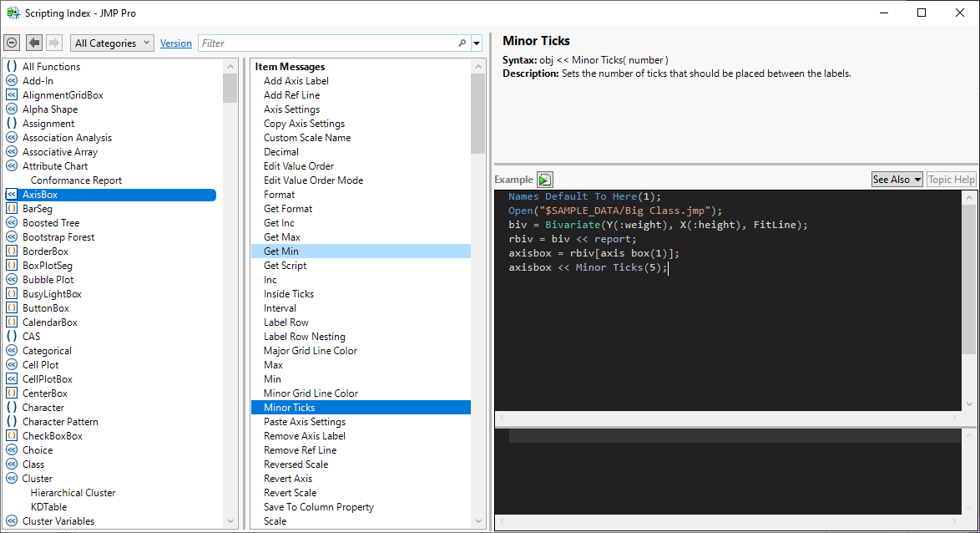Click the Topic Help button
This screenshot has width=980, height=533.
click(951, 180)
